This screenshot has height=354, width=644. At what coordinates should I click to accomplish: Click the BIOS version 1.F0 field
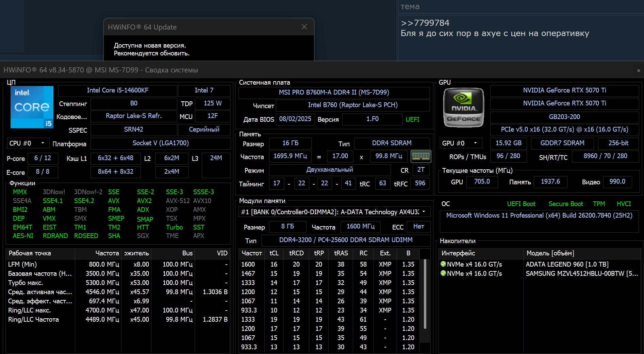(x=373, y=119)
